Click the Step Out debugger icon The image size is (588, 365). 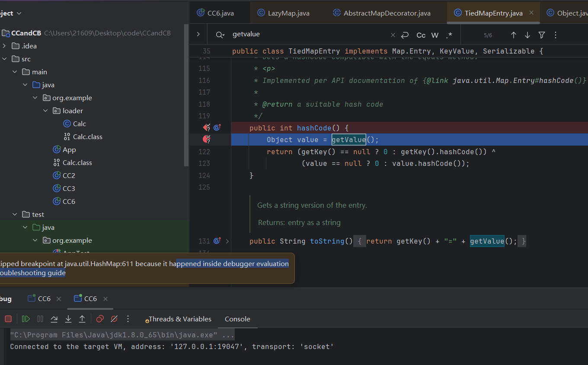tap(82, 319)
